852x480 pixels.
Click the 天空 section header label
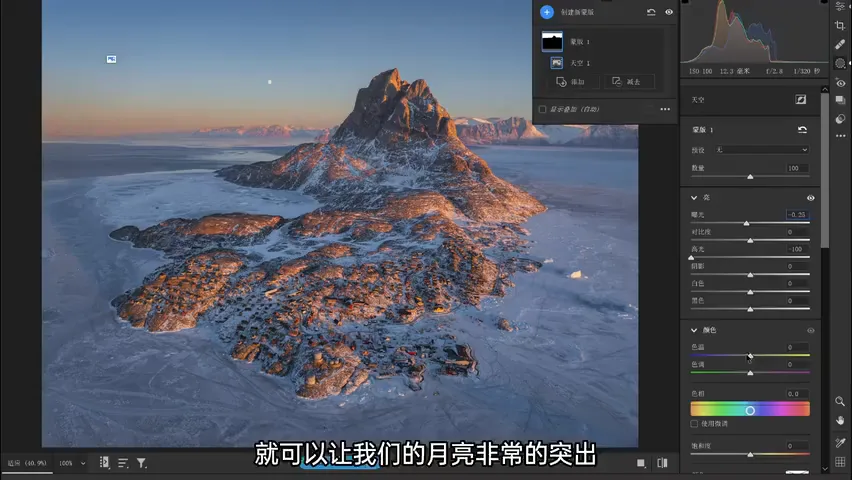pyautogui.click(x=698, y=100)
